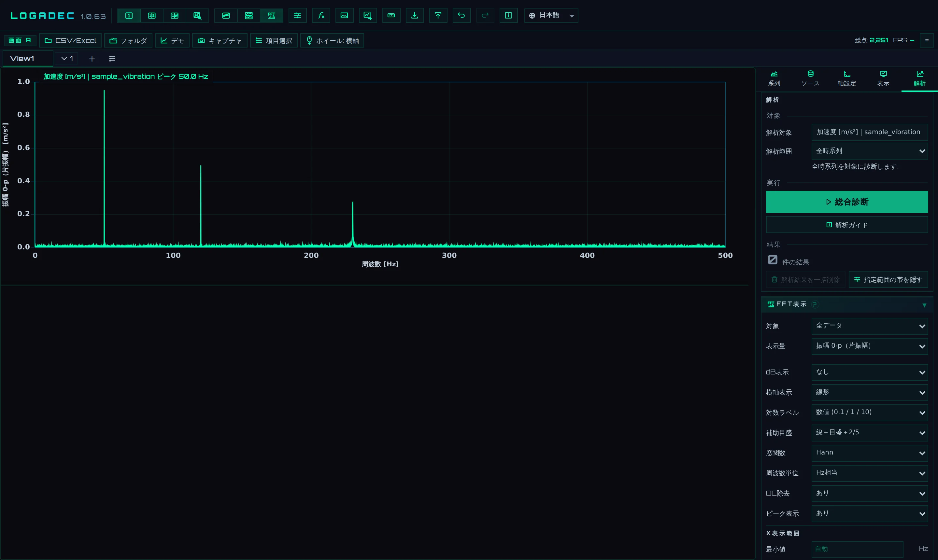Click the 最小値 Hz input field
The height and width of the screenshot is (560, 938).
coord(857,549)
